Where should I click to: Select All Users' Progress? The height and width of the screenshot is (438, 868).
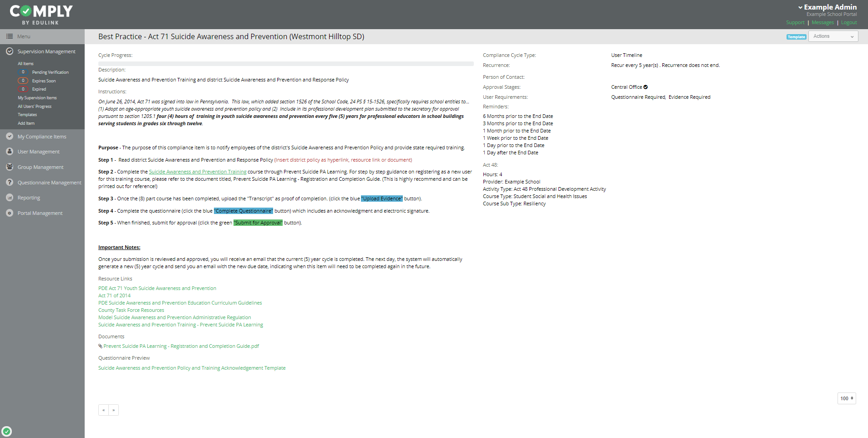(x=35, y=107)
